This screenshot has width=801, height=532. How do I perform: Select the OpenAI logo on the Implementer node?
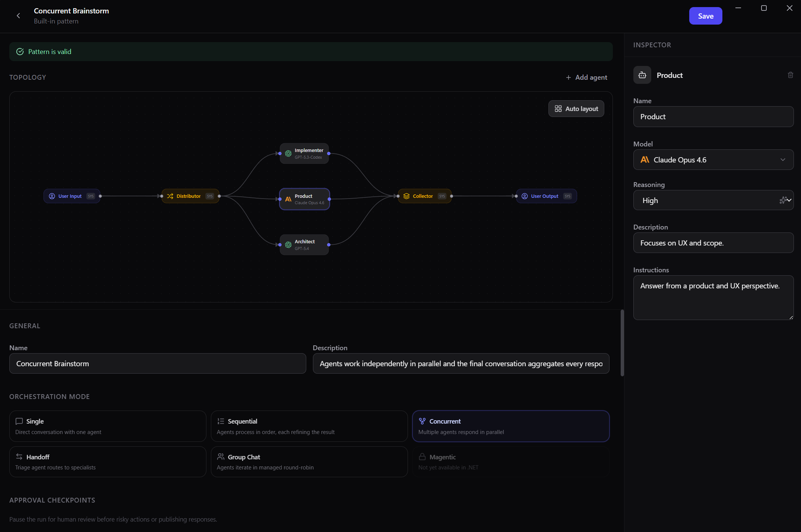coord(288,153)
